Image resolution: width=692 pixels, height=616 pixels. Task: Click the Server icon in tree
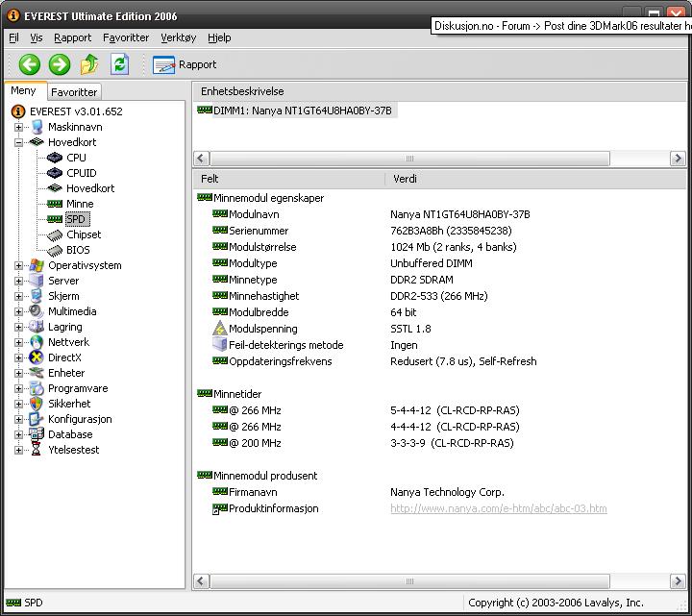tap(37, 281)
